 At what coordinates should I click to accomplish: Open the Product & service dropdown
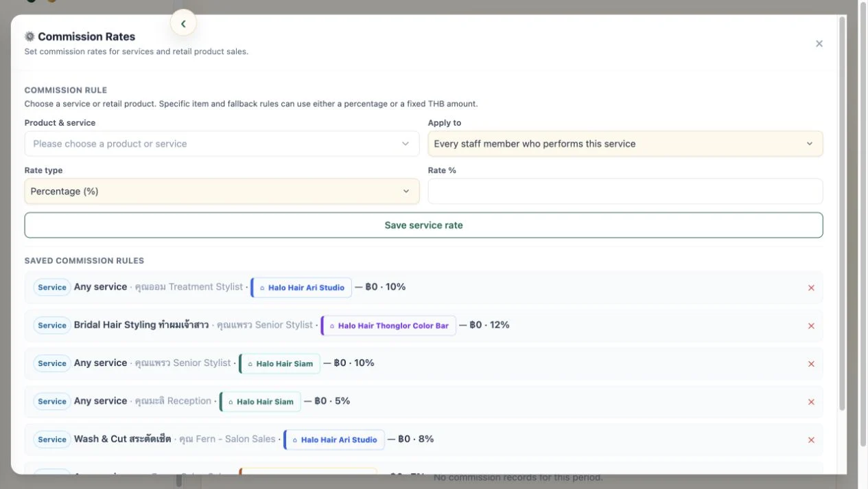(x=222, y=144)
